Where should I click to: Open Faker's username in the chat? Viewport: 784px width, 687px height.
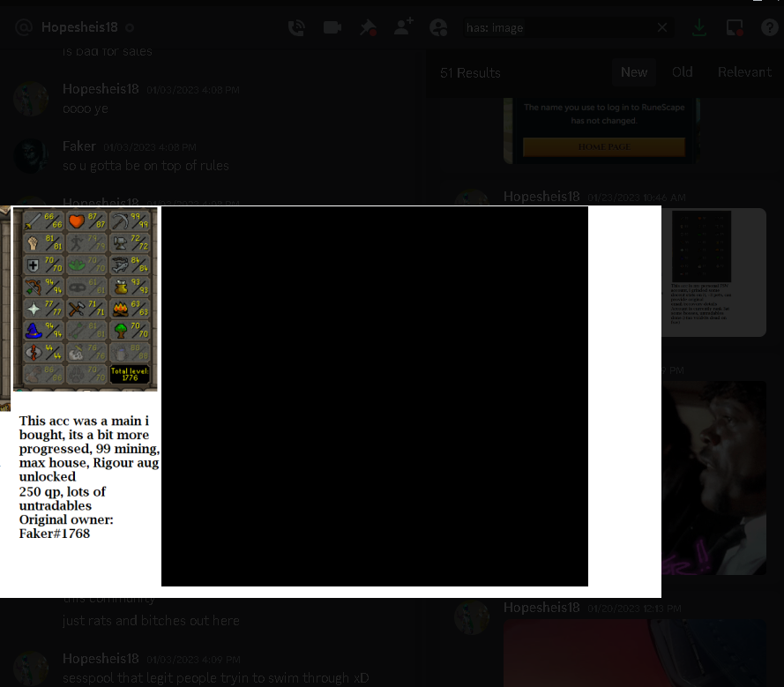(79, 146)
